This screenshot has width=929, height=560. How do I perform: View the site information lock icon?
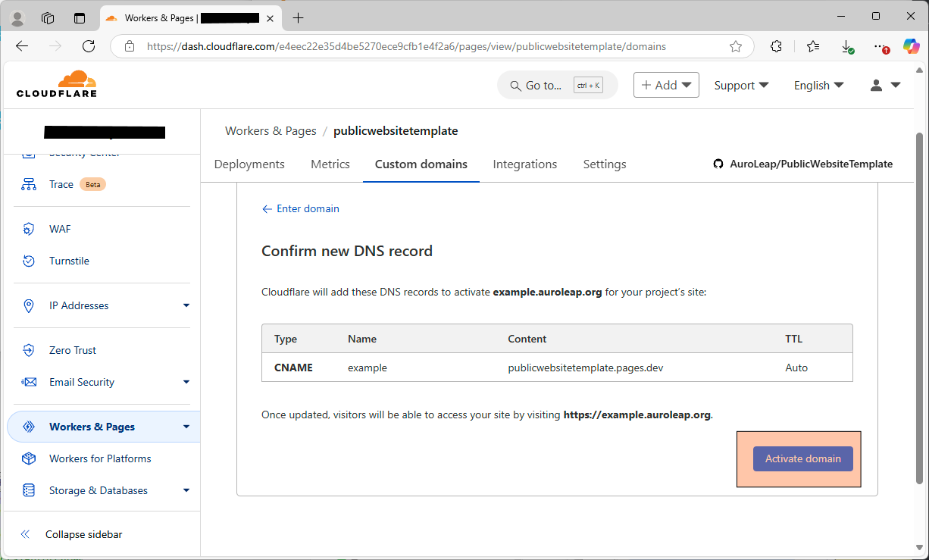130,46
